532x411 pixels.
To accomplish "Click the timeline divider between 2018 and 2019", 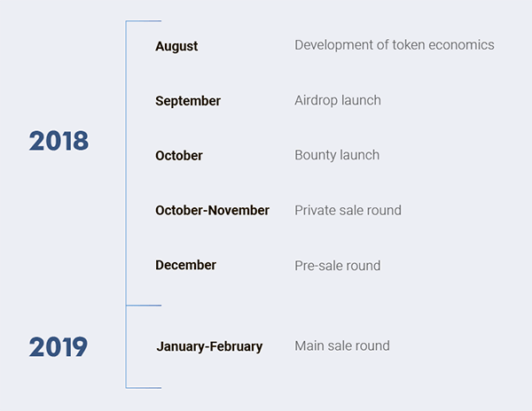I will 144,306.
